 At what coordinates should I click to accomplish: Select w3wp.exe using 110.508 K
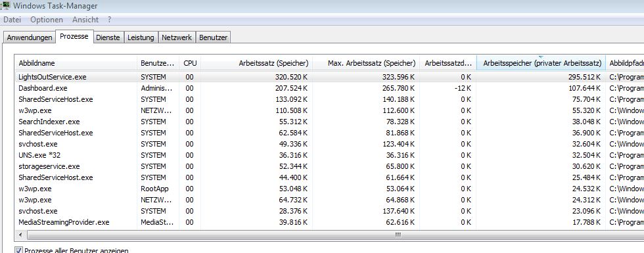coord(329,110)
